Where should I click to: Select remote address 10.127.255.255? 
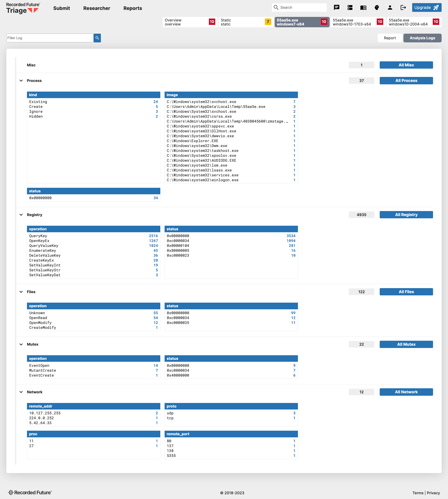click(x=93, y=413)
